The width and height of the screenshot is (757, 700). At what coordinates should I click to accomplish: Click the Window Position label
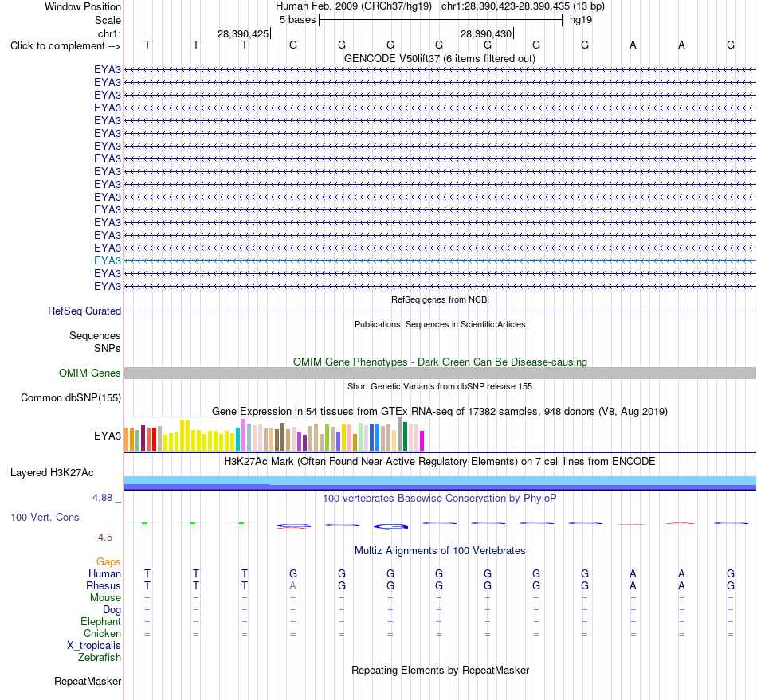click(x=83, y=6)
